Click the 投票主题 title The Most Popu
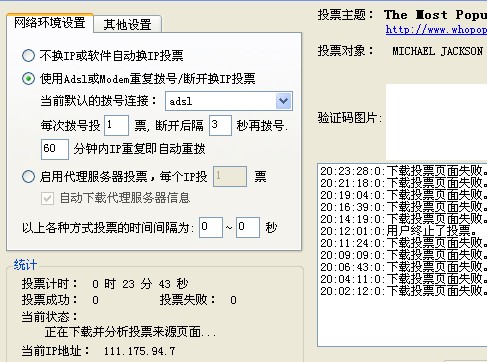The image size is (487, 362). (435, 15)
